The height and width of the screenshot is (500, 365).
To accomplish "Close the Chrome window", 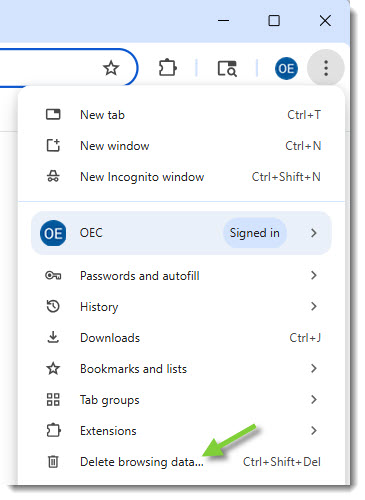I will pyautogui.click(x=325, y=21).
